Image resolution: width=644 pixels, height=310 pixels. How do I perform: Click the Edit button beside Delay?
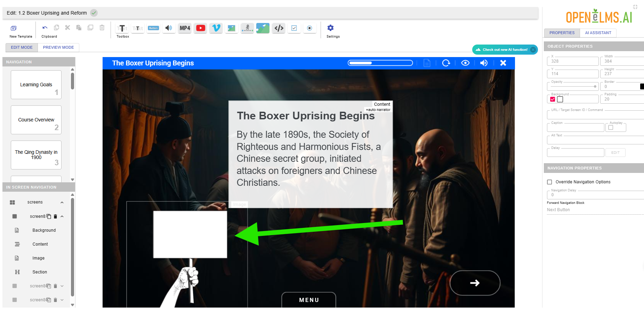(615, 153)
